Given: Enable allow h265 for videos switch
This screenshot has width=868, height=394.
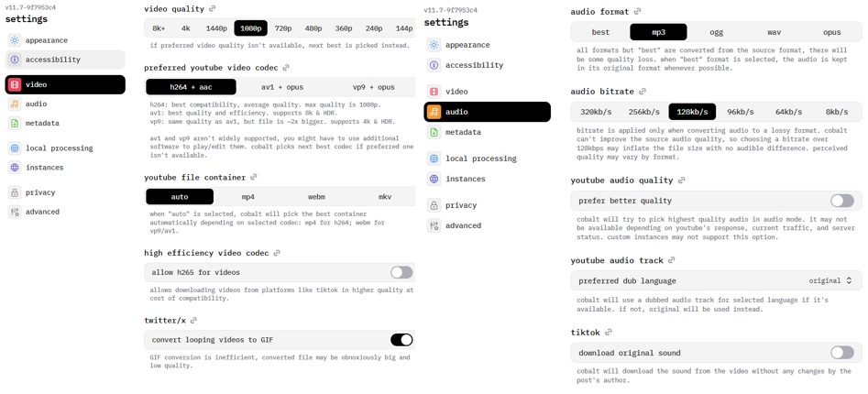Looking at the screenshot, I should click(401, 272).
